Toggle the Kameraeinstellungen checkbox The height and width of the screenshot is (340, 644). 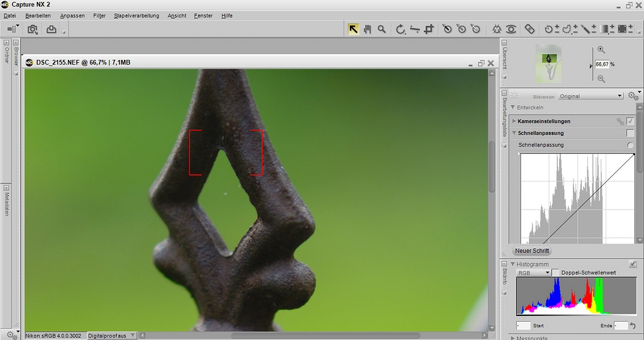(x=630, y=121)
